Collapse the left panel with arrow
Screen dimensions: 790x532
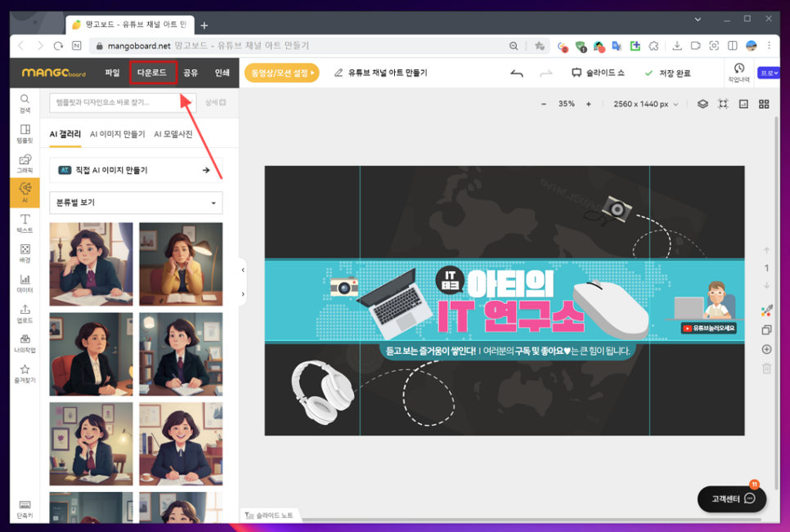point(243,270)
